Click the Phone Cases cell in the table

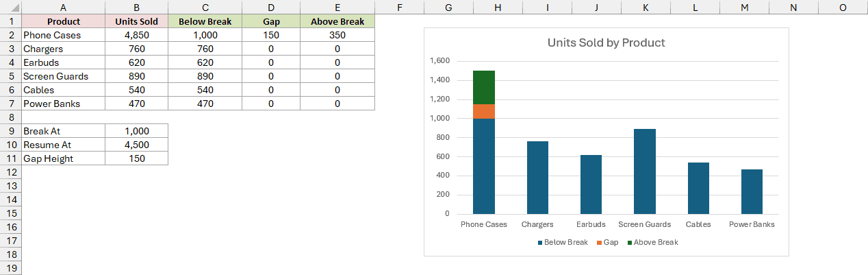64,35
